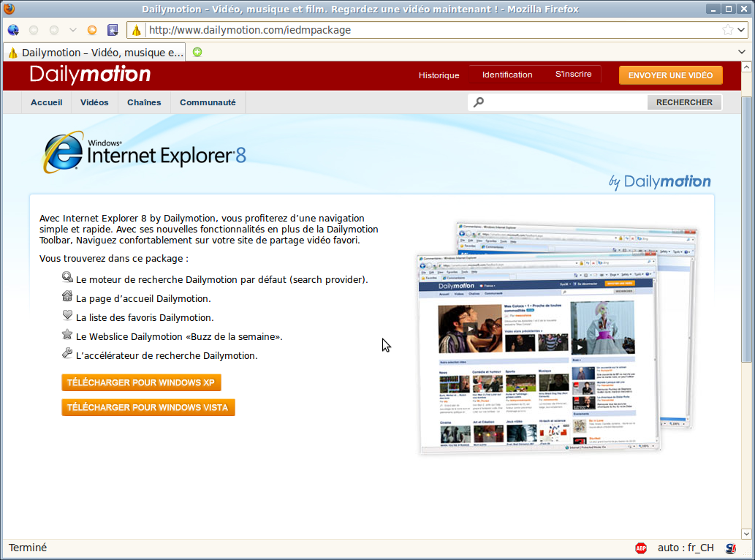Click the back navigation button
Image resolution: width=755 pixels, height=560 pixels.
tap(34, 30)
